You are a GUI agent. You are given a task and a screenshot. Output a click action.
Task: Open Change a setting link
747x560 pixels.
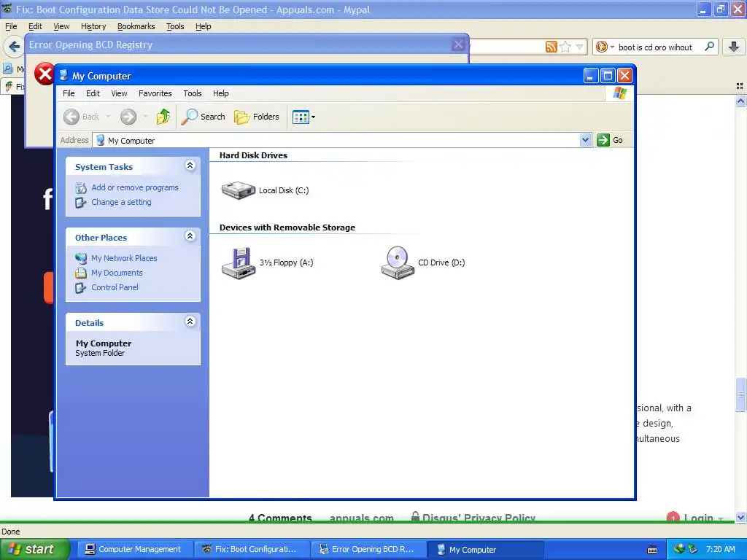click(122, 203)
